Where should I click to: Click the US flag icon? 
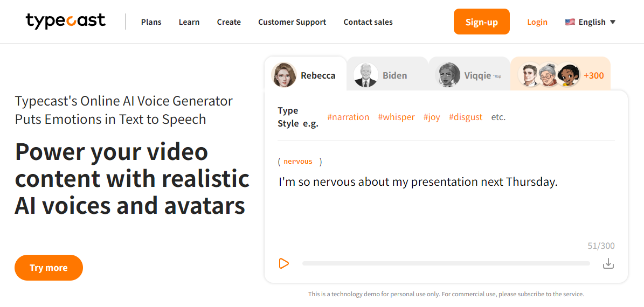click(x=570, y=22)
